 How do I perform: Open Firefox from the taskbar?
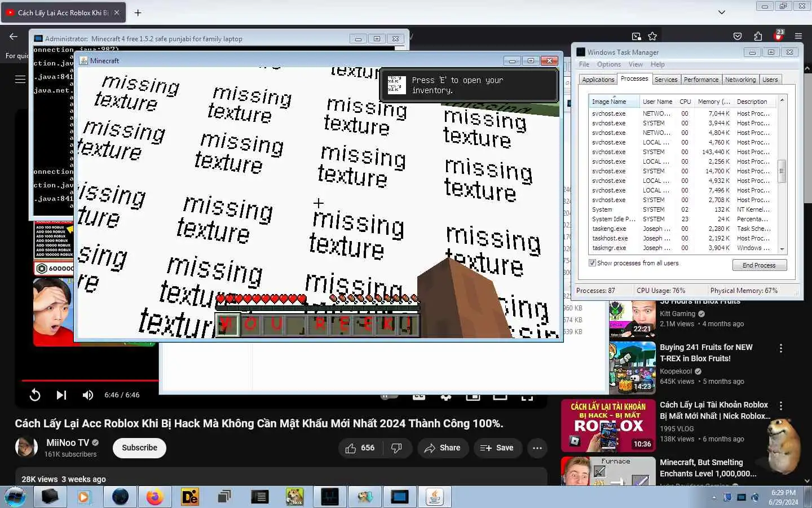[155, 497]
